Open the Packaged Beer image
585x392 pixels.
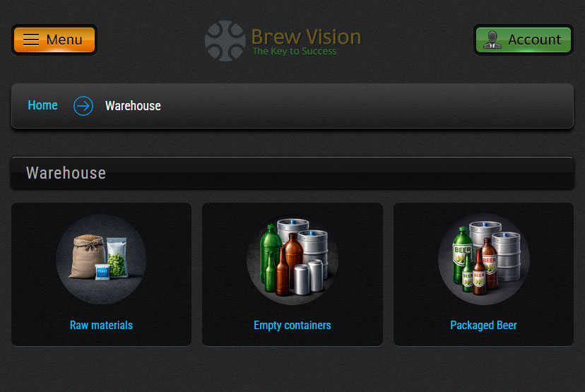pos(483,259)
